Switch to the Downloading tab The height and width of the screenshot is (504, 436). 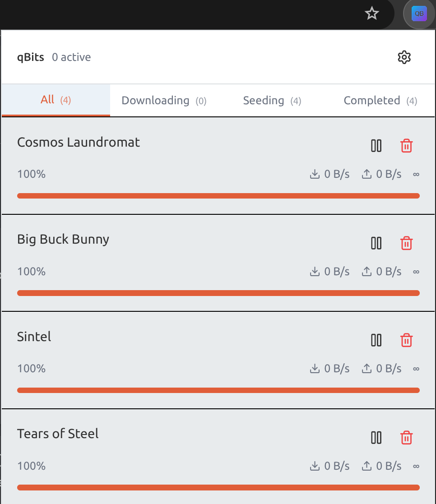(163, 100)
